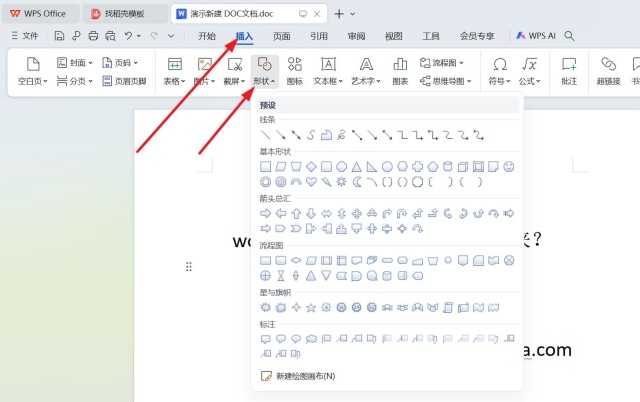Click 新建绘图画布(N) at the panel bottom
Image resolution: width=640 pixels, height=402 pixels.
coord(298,376)
